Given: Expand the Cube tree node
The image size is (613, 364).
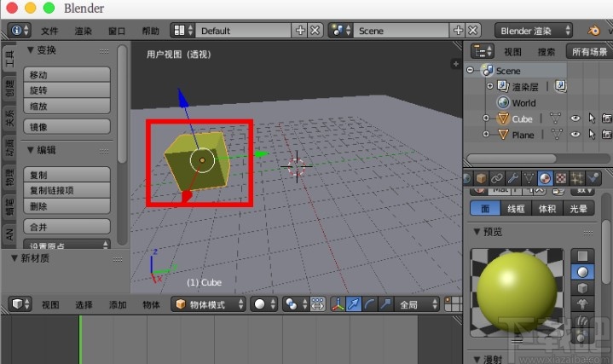Looking at the screenshot, I should coord(486,118).
